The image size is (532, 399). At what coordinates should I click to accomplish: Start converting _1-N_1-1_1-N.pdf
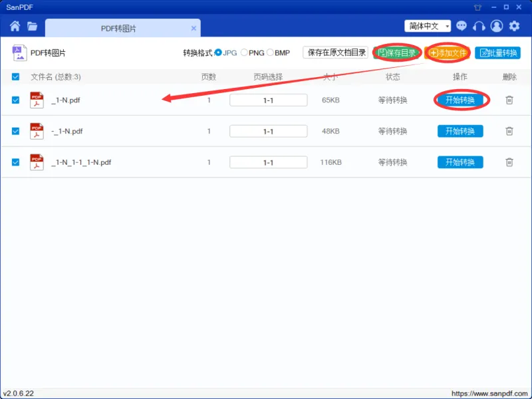[460, 162]
